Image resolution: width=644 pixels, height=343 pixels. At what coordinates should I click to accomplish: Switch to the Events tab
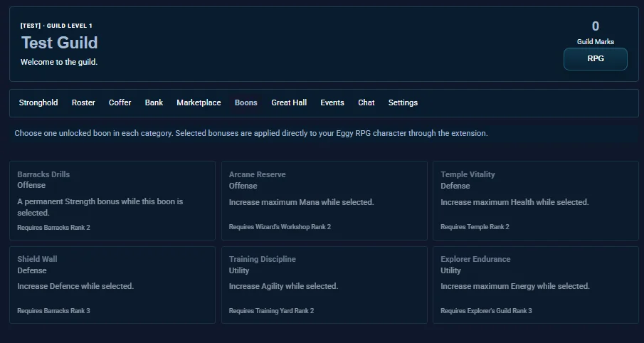pos(332,102)
